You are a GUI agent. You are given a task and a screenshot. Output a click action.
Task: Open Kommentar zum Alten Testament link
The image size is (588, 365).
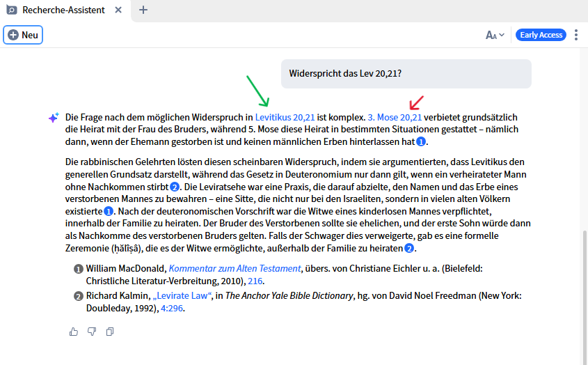[235, 268]
